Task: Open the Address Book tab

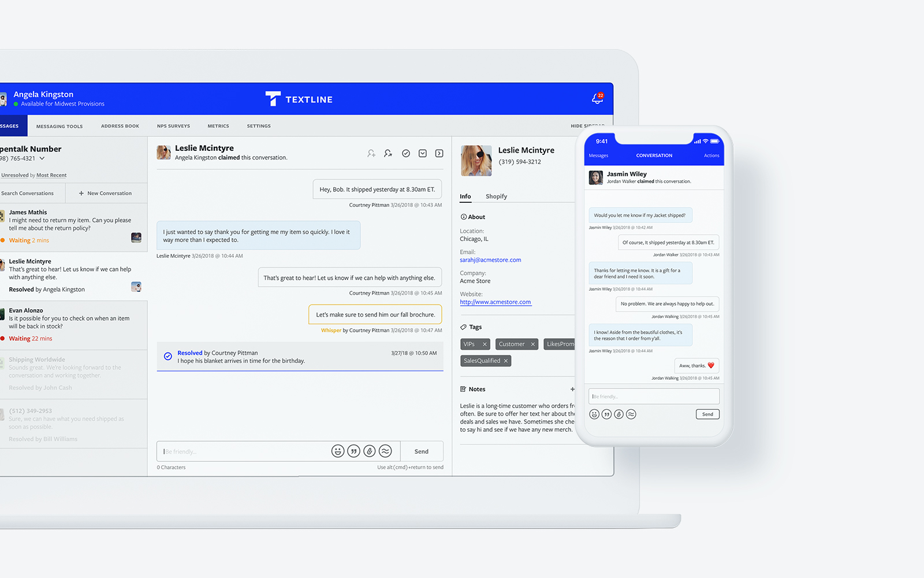Action: [x=120, y=126]
